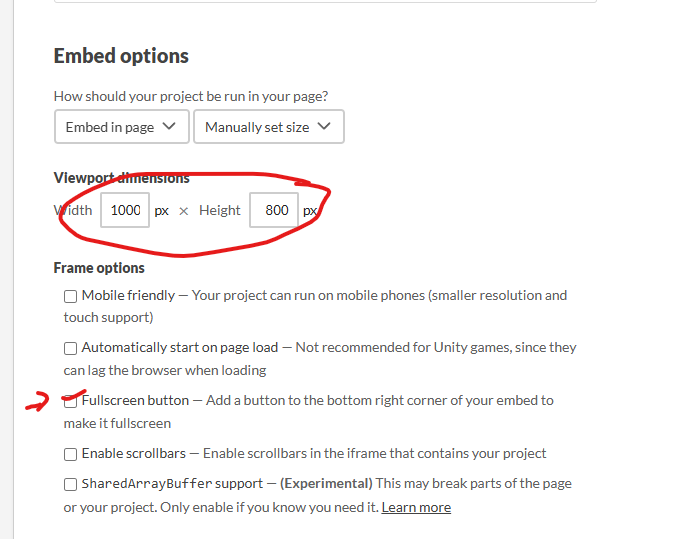Click the "Fullscreen button" label text
The width and height of the screenshot is (683, 539).
pyautogui.click(x=136, y=400)
